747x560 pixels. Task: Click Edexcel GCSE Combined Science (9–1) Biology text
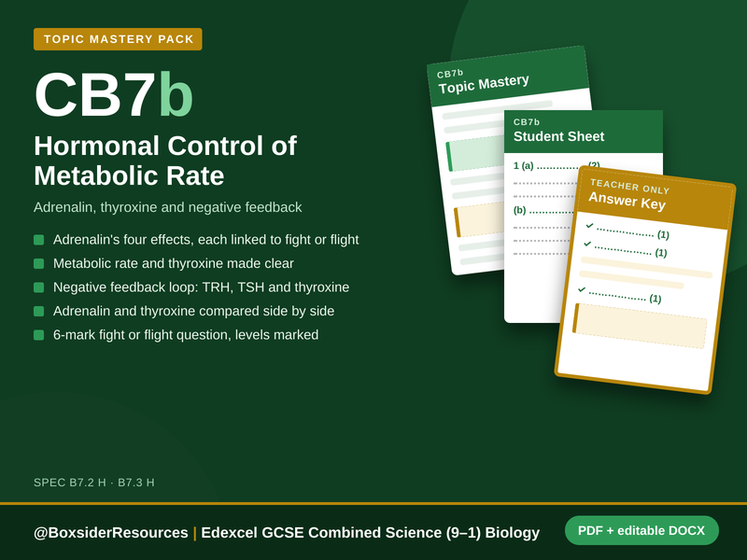click(370, 532)
